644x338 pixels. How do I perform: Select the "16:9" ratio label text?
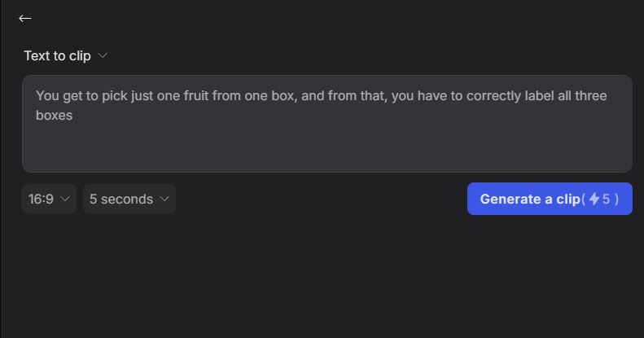(41, 199)
